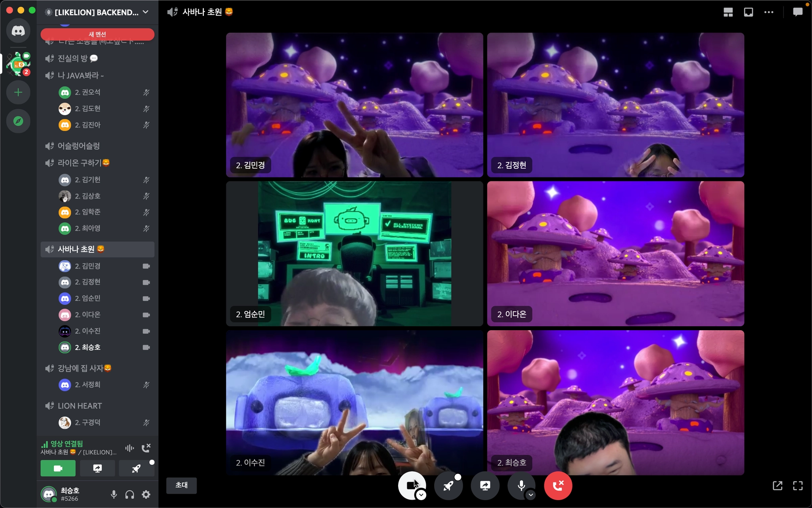The image size is (812, 508).
Task: Open the Explore servers compass icon
Action: tap(18, 121)
